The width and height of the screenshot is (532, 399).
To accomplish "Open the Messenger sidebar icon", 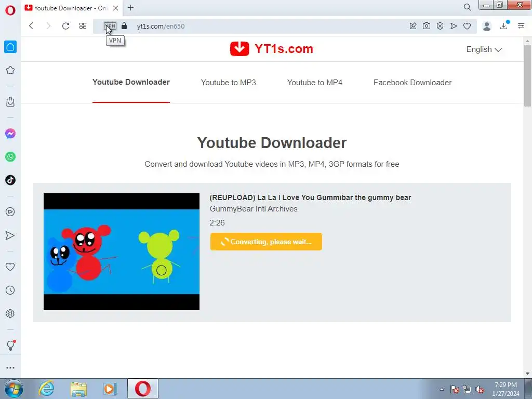I will (10, 134).
